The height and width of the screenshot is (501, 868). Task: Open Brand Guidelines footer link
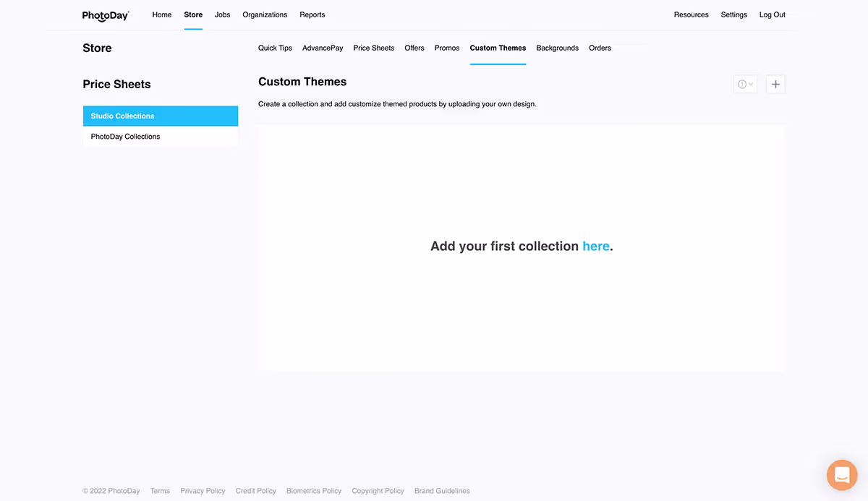[442, 491]
